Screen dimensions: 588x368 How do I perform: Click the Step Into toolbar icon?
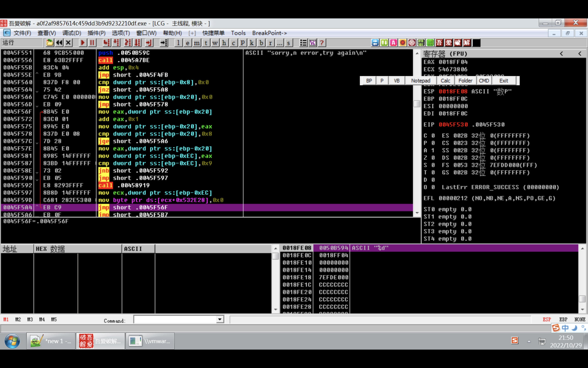106,43
